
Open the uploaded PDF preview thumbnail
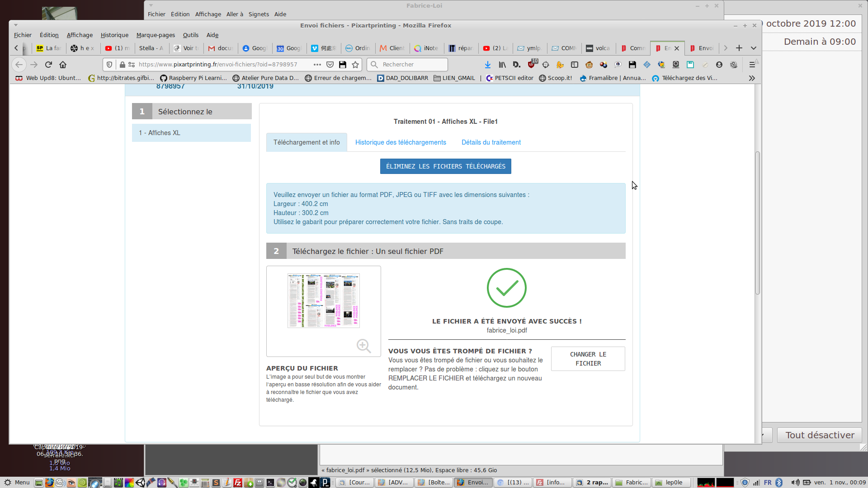coord(324,300)
